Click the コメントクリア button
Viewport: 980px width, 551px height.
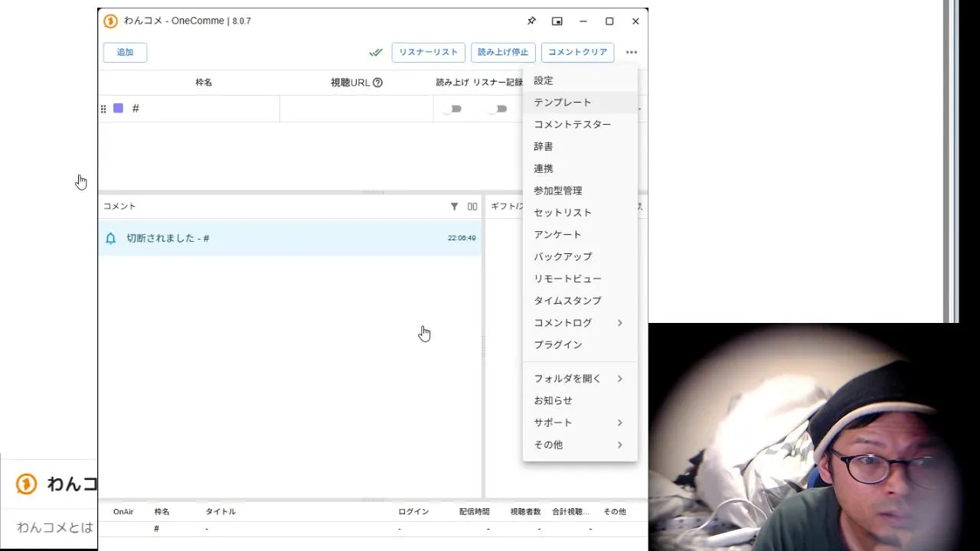tap(577, 53)
